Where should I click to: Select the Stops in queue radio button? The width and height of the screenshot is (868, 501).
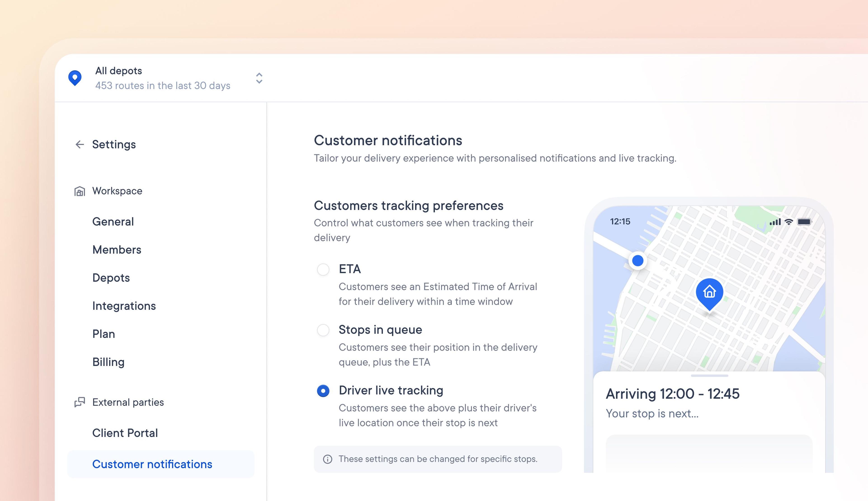(x=323, y=330)
